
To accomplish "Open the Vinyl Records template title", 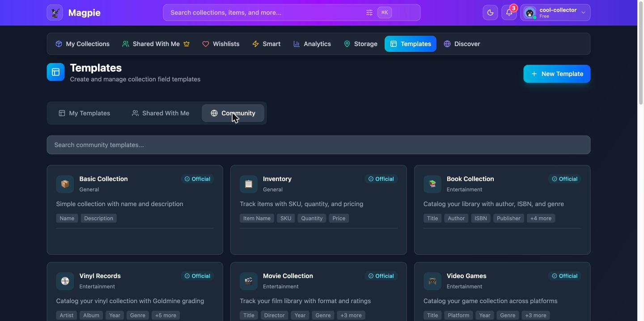I will (100, 276).
